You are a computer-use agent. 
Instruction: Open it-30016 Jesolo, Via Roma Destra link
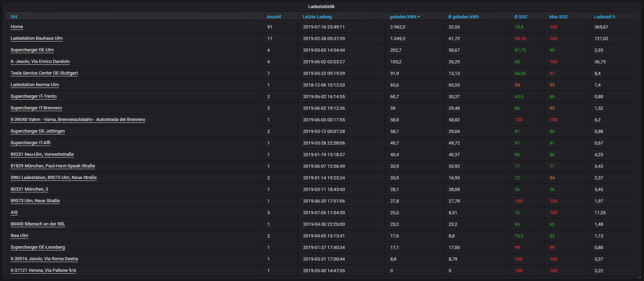tap(44, 259)
